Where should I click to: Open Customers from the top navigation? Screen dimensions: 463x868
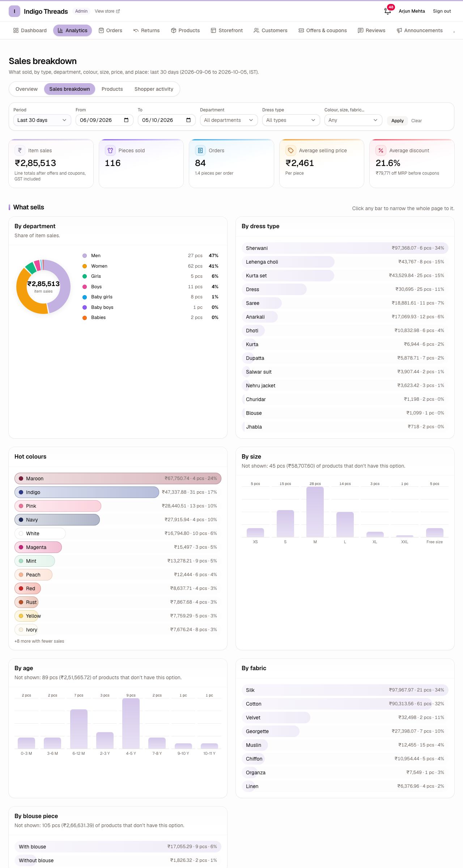271,30
